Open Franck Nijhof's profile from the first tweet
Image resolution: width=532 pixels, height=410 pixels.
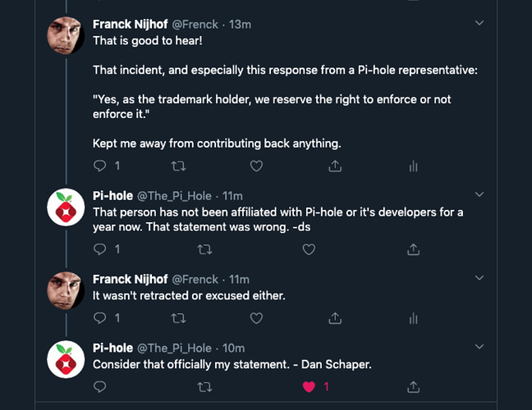click(x=131, y=25)
